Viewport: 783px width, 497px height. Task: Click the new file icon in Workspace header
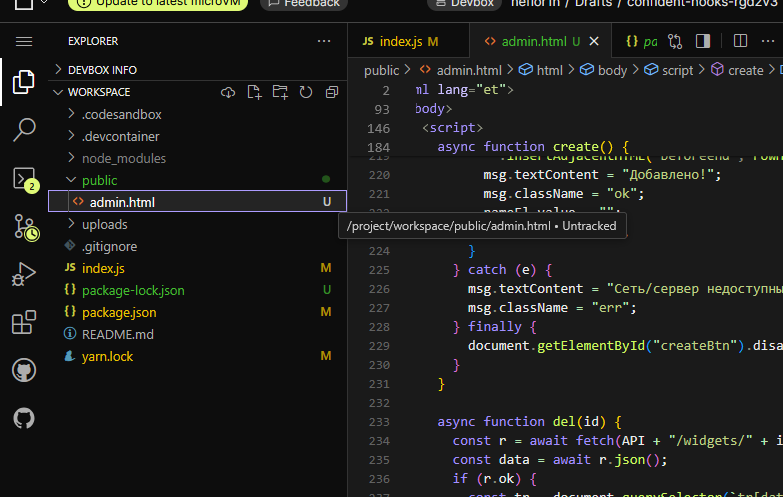coord(254,92)
